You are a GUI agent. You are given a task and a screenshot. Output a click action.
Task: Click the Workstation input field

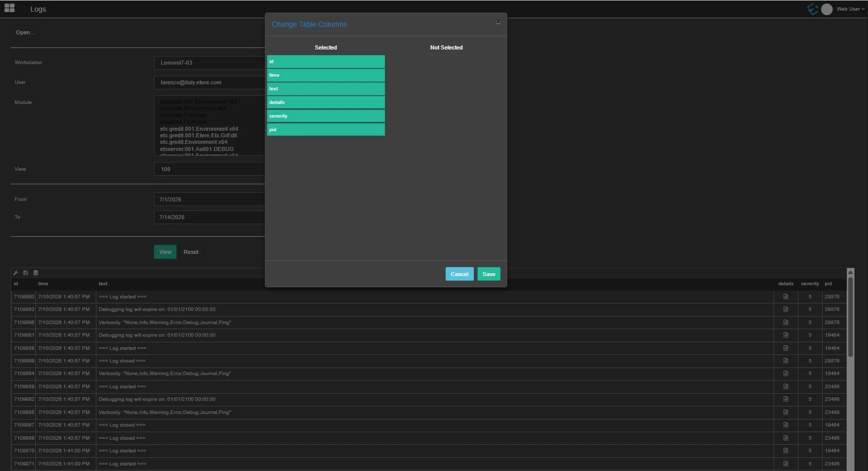209,63
